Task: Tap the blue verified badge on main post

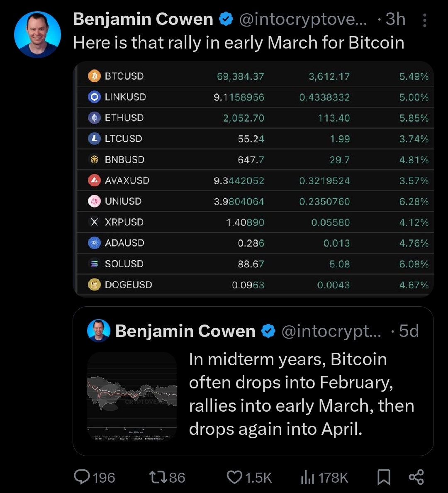Action: pos(226,19)
